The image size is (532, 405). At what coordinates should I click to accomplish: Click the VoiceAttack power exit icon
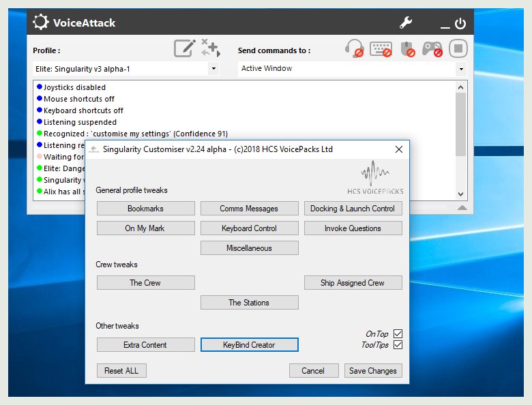point(460,23)
